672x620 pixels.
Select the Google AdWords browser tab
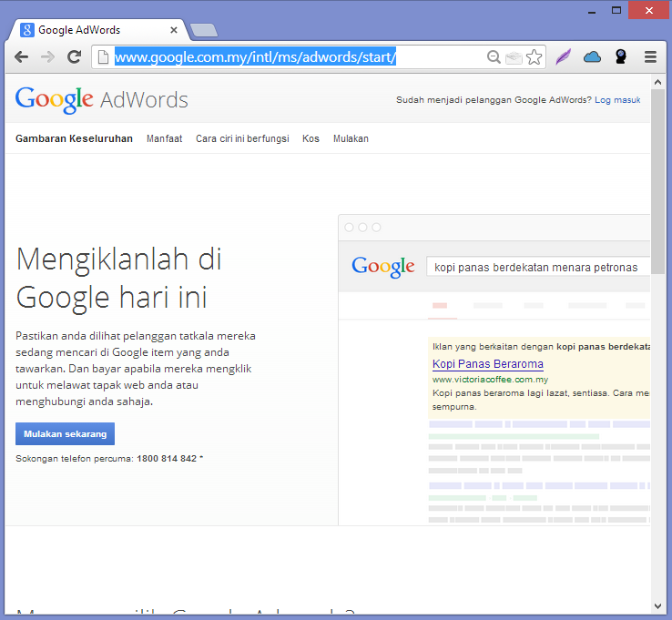click(x=98, y=30)
